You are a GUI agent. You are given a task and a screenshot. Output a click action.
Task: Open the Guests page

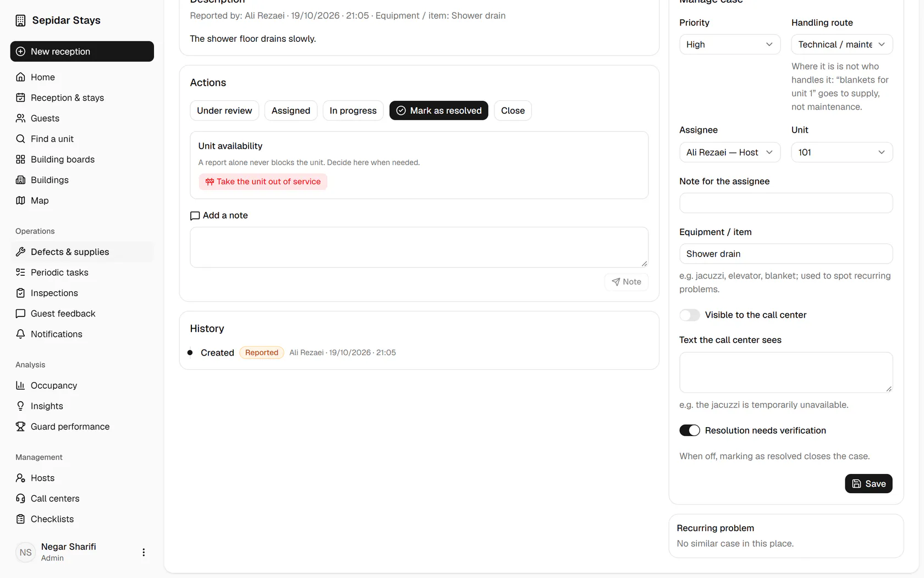[x=82, y=118]
